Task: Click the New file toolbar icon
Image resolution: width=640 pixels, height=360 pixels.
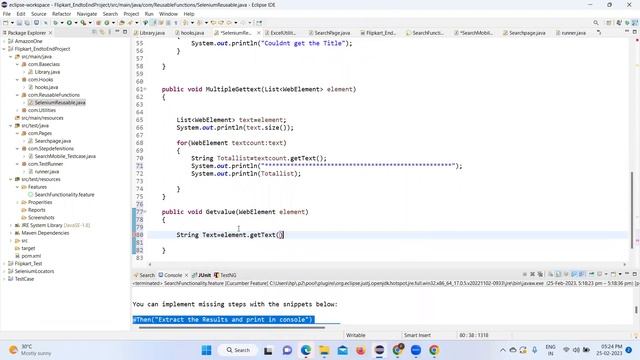Action: tap(5, 23)
